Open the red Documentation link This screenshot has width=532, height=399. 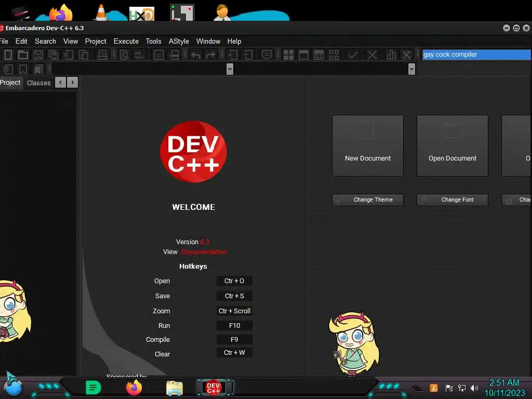pos(204,252)
